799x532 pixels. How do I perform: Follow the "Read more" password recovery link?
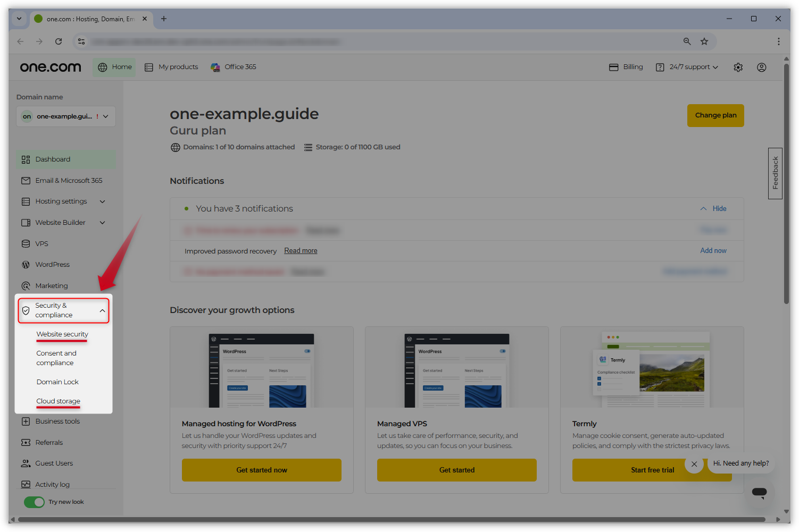pos(301,251)
